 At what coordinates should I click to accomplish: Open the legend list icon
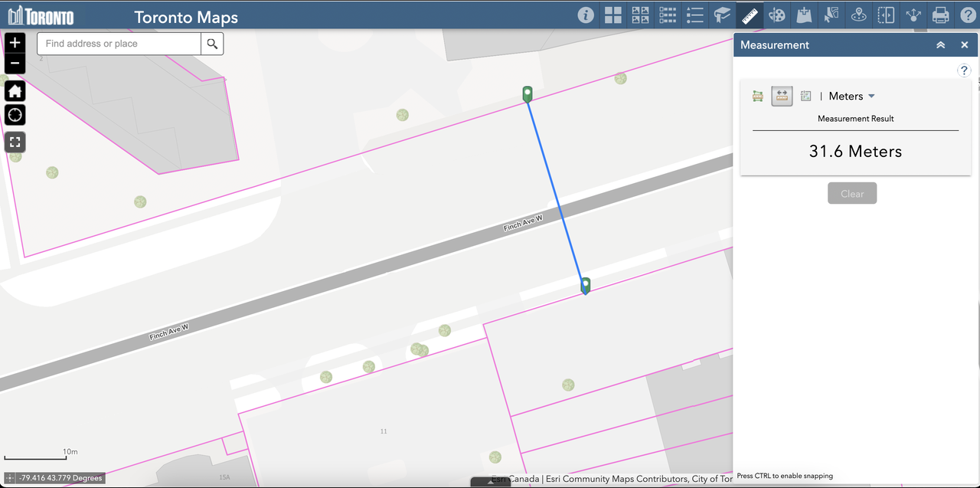(695, 15)
